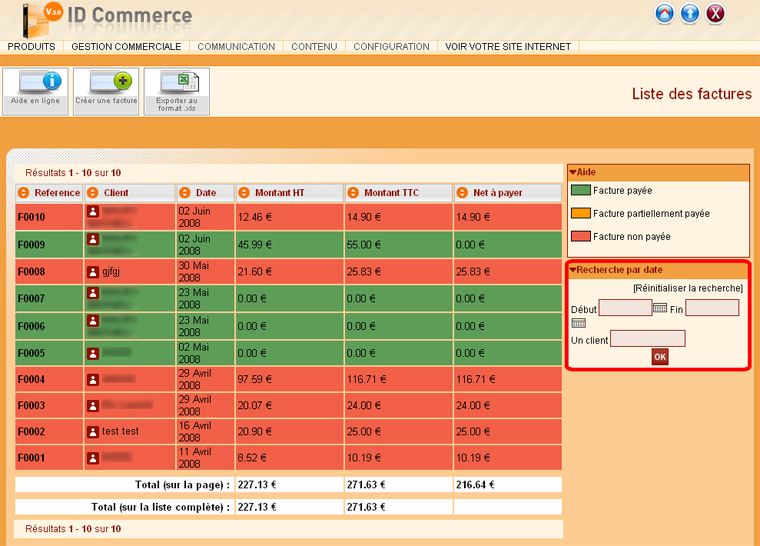Open invoice F0001 reference
Viewport: 760px width, 546px height.
coord(32,458)
